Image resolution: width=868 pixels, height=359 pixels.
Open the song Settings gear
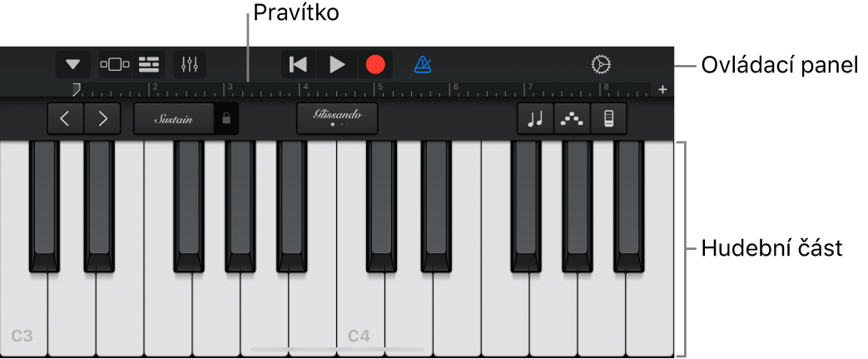click(601, 65)
